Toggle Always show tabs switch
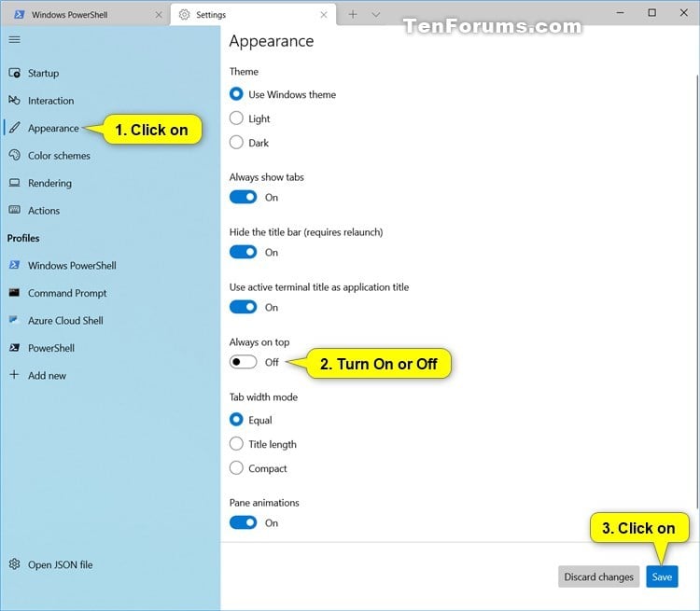700x611 pixels. click(244, 197)
